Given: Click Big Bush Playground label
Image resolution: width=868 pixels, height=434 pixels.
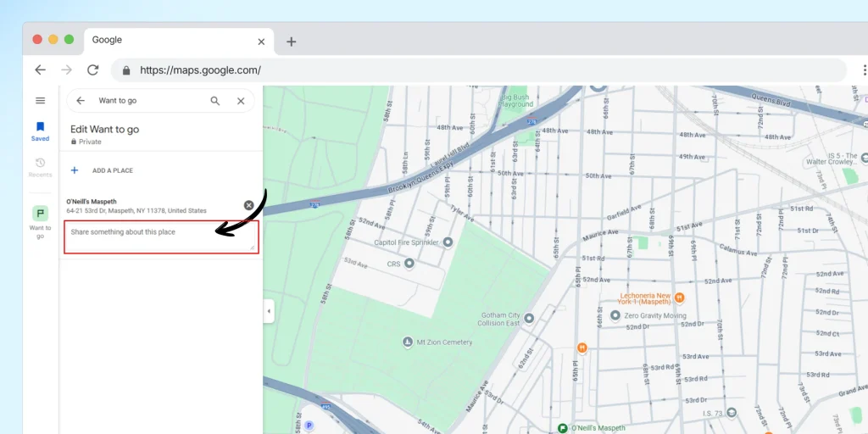Looking at the screenshot, I should [x=515, y=101].
